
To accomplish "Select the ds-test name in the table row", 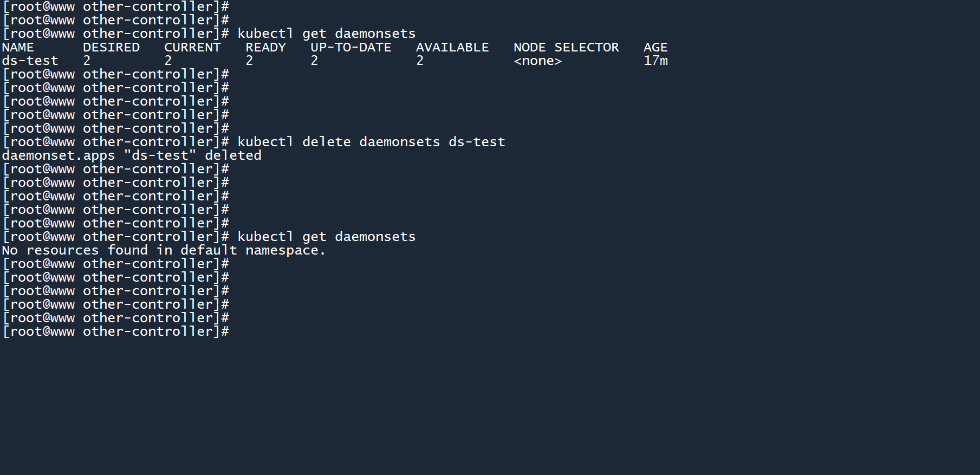I will coord(30,61).
